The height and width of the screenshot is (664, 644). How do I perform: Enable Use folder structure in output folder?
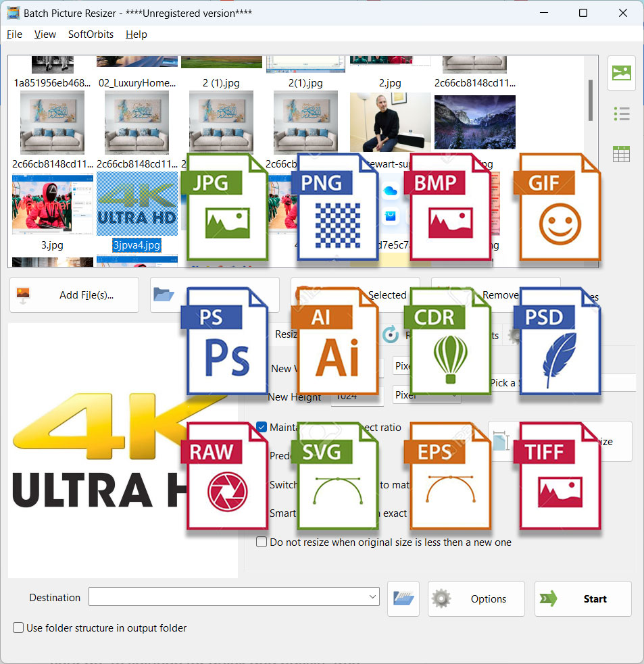coord(18,628)
